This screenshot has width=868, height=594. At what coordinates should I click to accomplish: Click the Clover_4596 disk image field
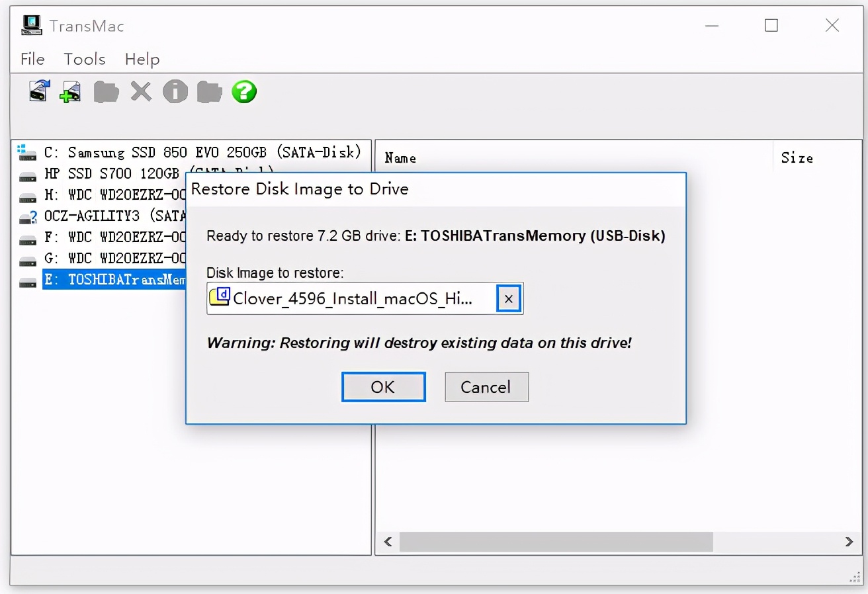(351, 298)
